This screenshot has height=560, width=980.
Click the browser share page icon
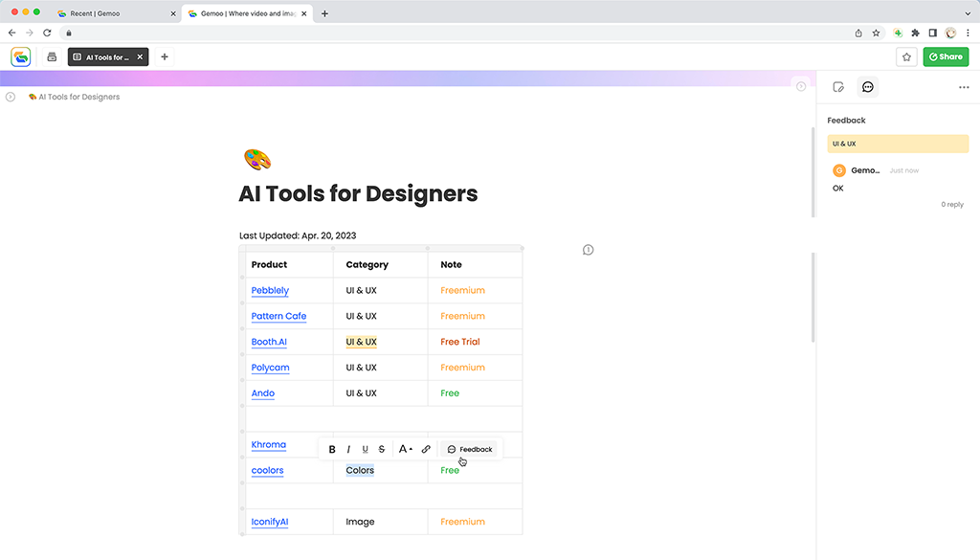[858, 34]
